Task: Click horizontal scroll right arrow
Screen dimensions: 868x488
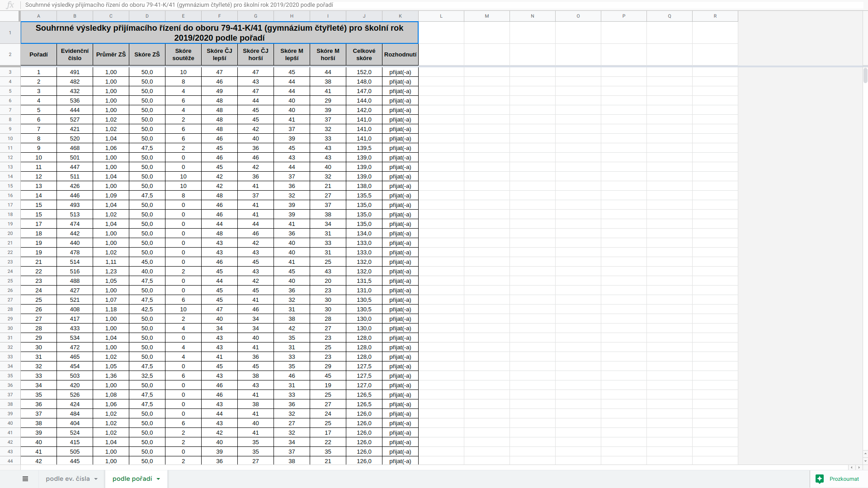Action: (859, 468)
